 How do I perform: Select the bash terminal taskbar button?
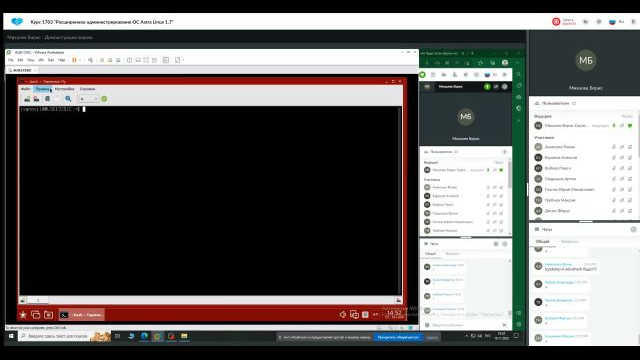coord(82,315)
